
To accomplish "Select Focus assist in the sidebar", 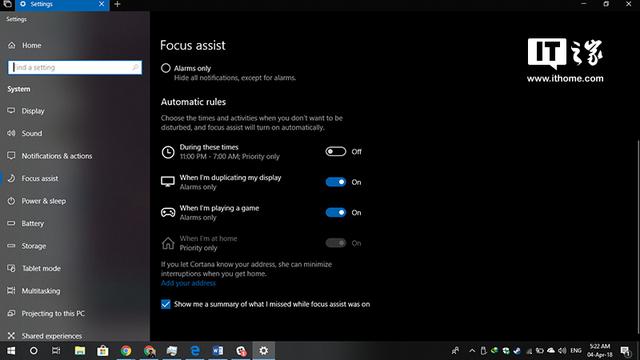I will 32,178.
